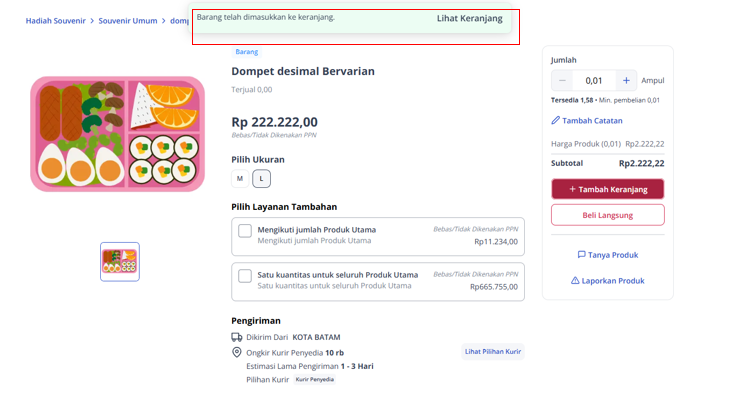Check Satu kuantitas untuk seluruh Produk Utama

245,276
